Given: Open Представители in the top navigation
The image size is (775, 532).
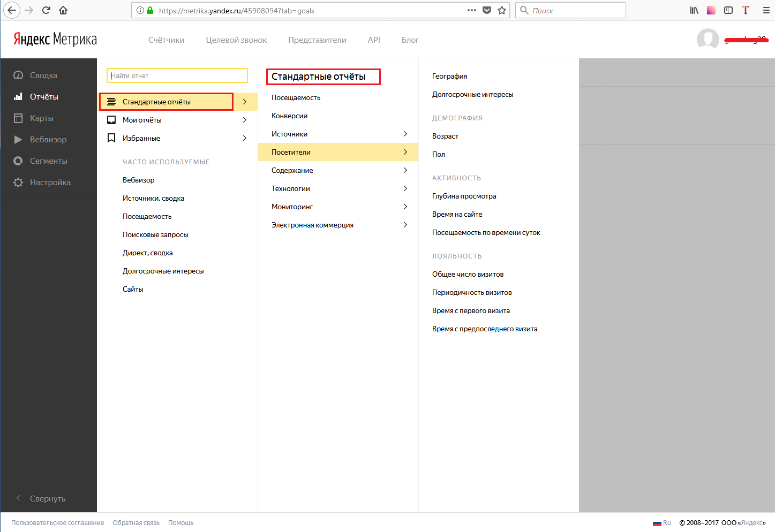Looking at the screenshot, I should click(x=317, y=40).
